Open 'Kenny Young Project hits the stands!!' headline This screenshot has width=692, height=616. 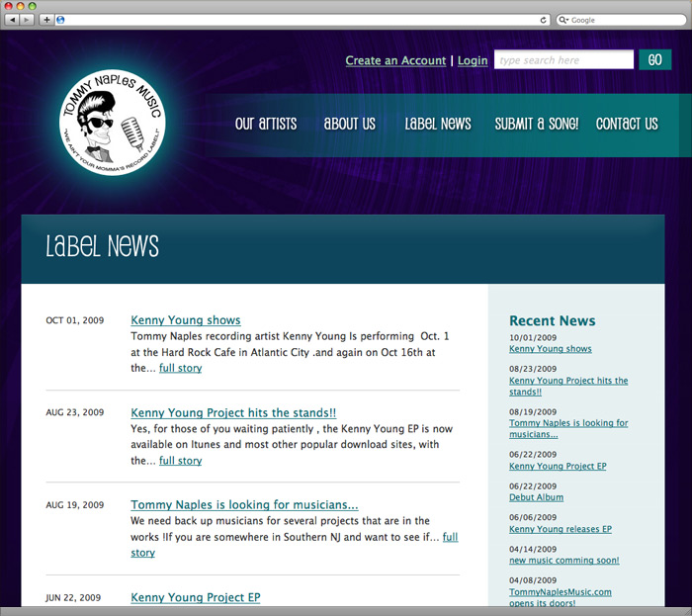pos(233,413)
